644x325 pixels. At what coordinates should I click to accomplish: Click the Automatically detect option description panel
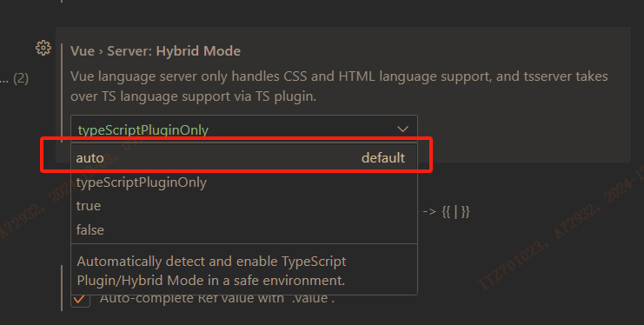pos(244,270)
